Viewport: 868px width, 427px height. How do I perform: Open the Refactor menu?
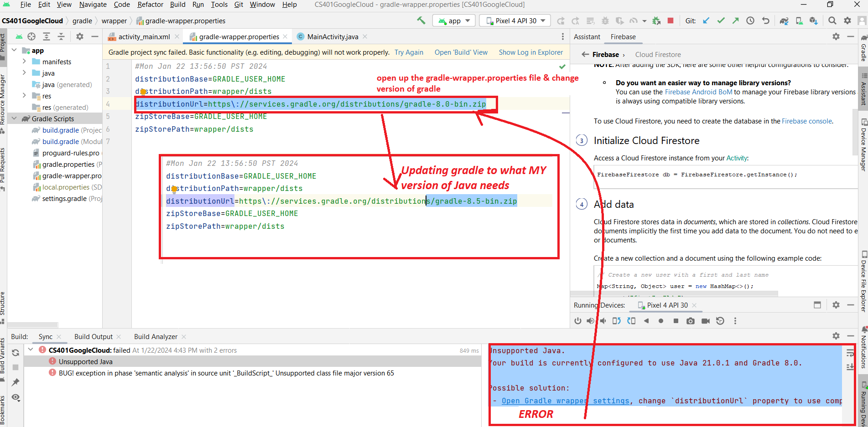tap(150, 5)
